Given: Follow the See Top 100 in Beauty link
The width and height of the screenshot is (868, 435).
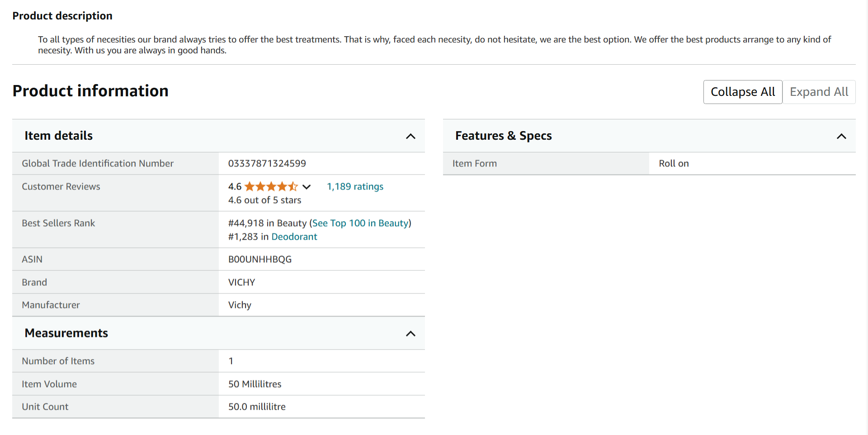Looking at the screenshot, I should pyautogui.click(x=360, y=223).
